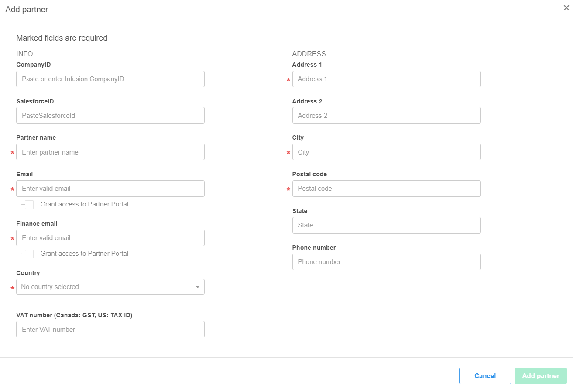Check Partner Portal access under Finance email
The image size is (573, 392).
click(x=29, y=254)
